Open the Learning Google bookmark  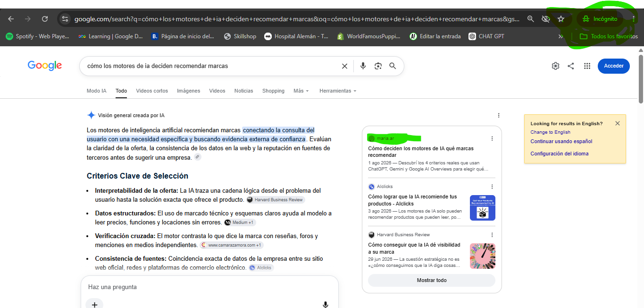110,36
